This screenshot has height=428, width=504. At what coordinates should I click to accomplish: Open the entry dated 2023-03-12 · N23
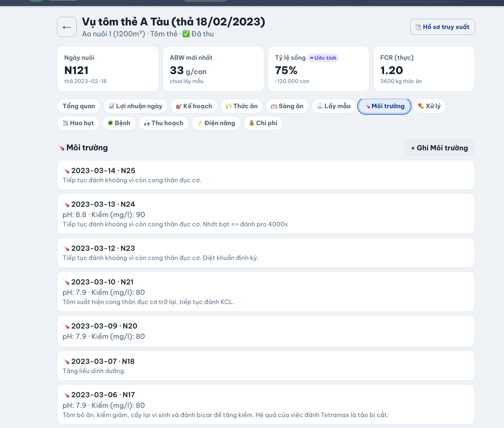266,252
